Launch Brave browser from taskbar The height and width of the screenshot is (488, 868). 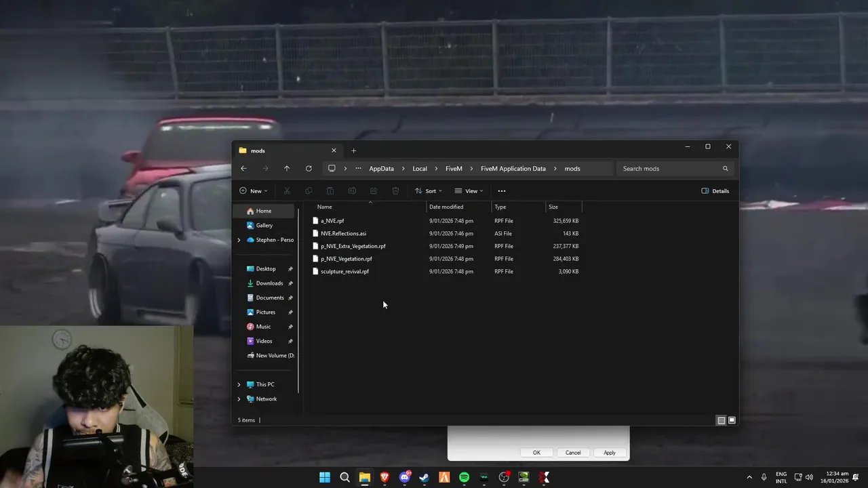tap(384, 477)
